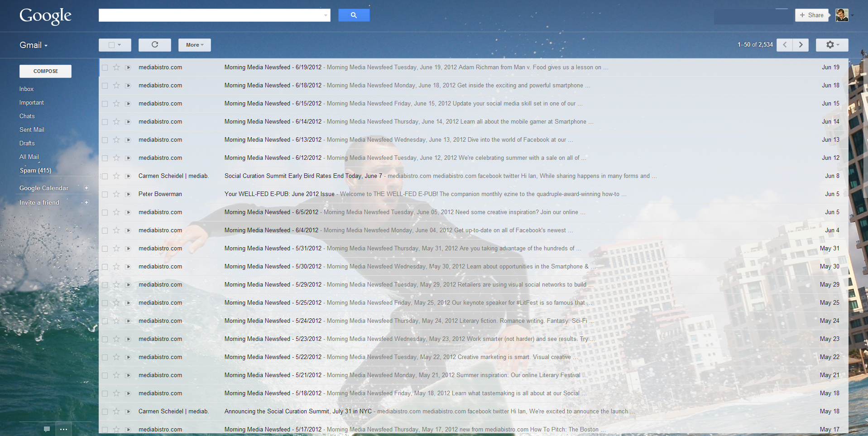The image size is (868, 436).
Task: Click the plus icon next to Invite a friend
Action: point(86,202)
